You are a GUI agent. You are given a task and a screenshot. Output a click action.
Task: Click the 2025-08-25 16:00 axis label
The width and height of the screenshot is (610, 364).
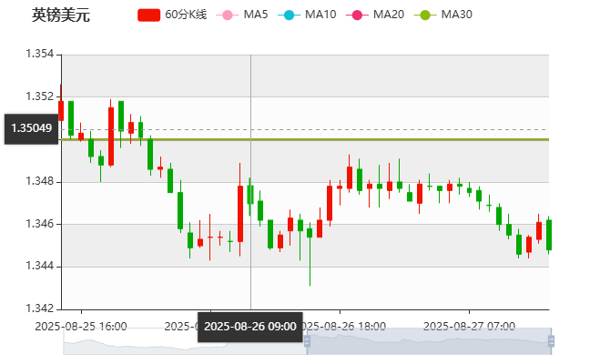[x=81, y=327]
